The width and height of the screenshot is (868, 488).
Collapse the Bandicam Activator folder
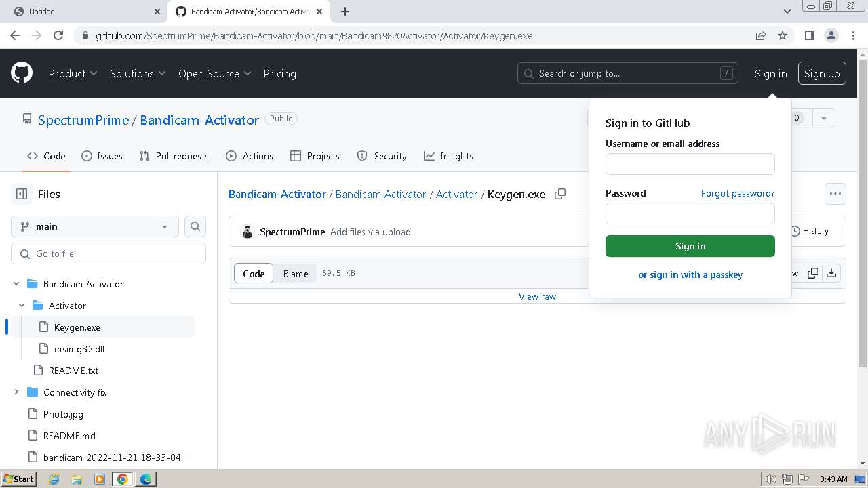[x=16, y=284]
